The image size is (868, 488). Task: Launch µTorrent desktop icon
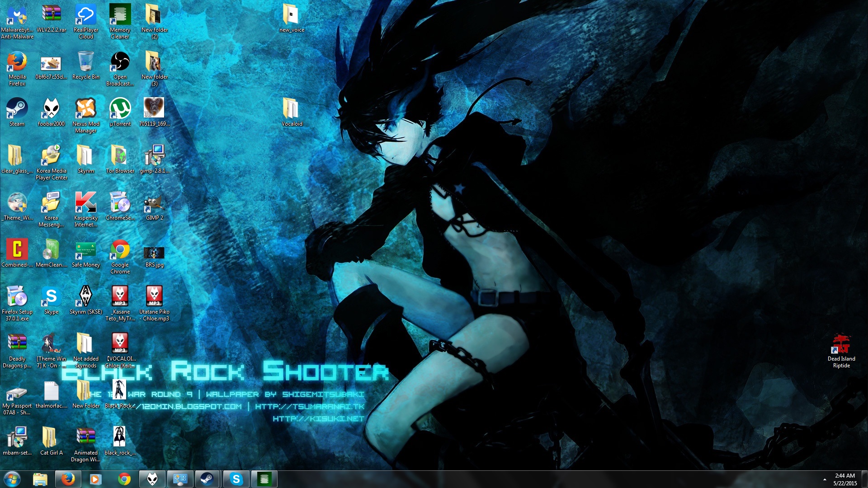[x=120, y=109]
